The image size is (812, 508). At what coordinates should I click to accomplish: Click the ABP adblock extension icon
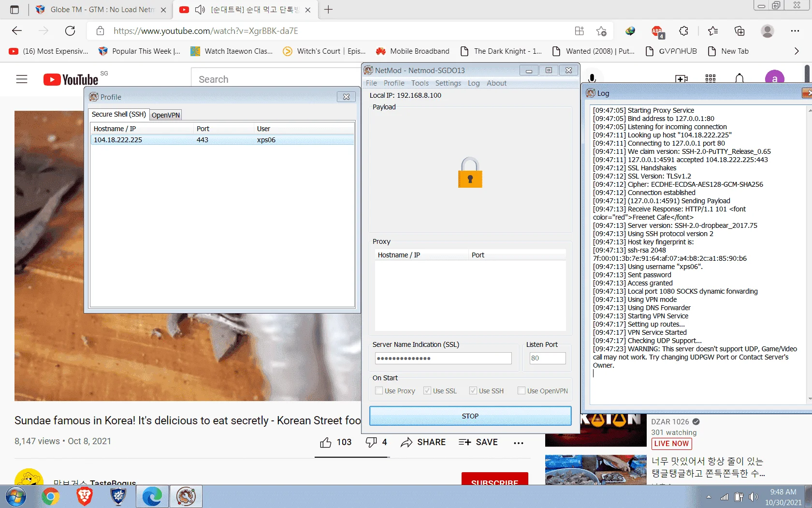(657, 31)
